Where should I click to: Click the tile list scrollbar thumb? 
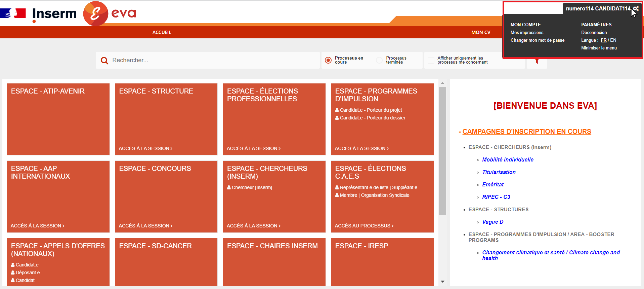click(x=442, y=151)
